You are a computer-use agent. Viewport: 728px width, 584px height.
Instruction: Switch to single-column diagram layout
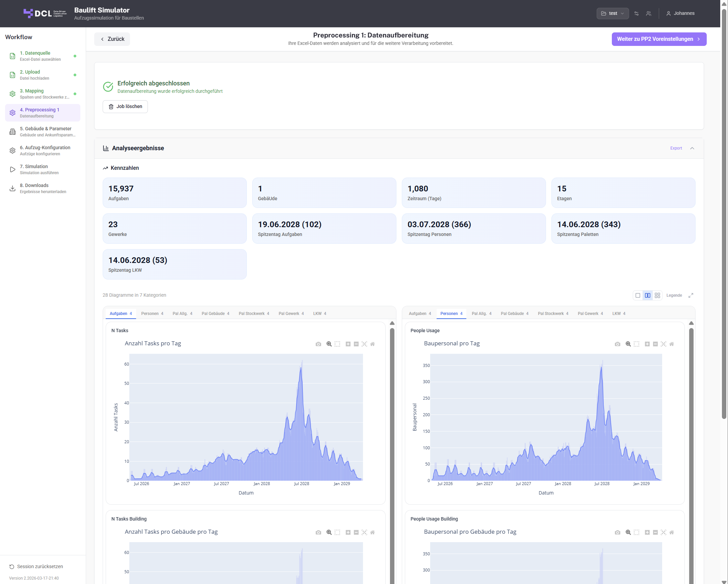[x=638, y=295]
